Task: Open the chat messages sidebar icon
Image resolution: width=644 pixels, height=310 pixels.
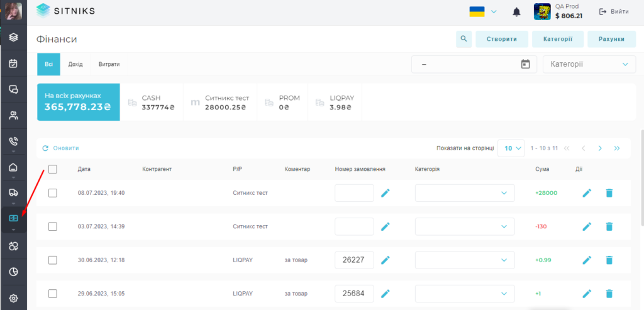Action: click(x=14, y=89)
